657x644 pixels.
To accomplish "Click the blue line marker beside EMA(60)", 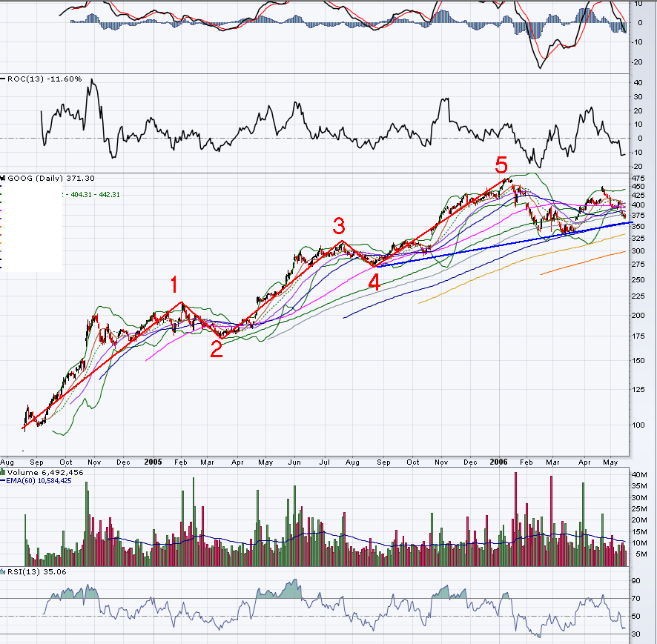I will click(x=3, y=481).
